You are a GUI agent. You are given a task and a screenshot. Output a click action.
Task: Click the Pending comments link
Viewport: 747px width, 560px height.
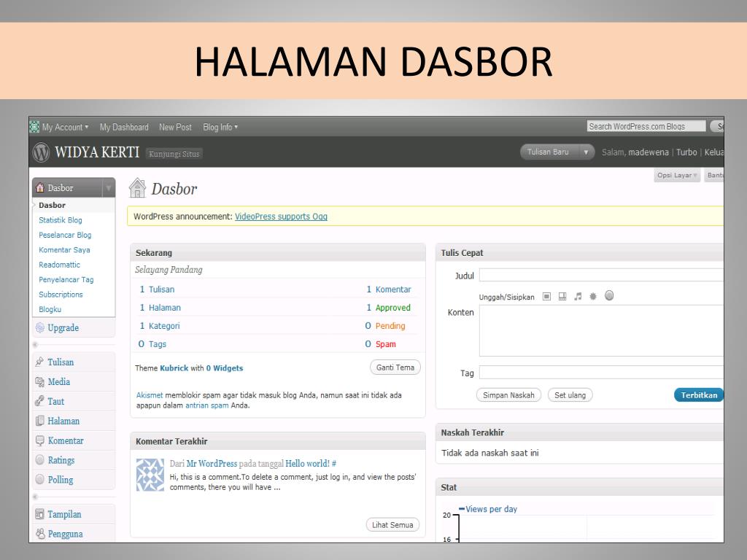tap(390, 326)
